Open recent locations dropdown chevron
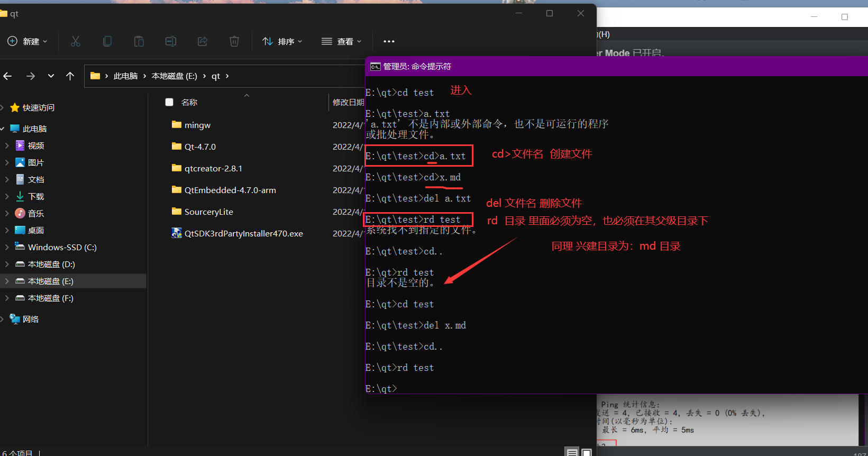868x456 pixels. point(51,76)
